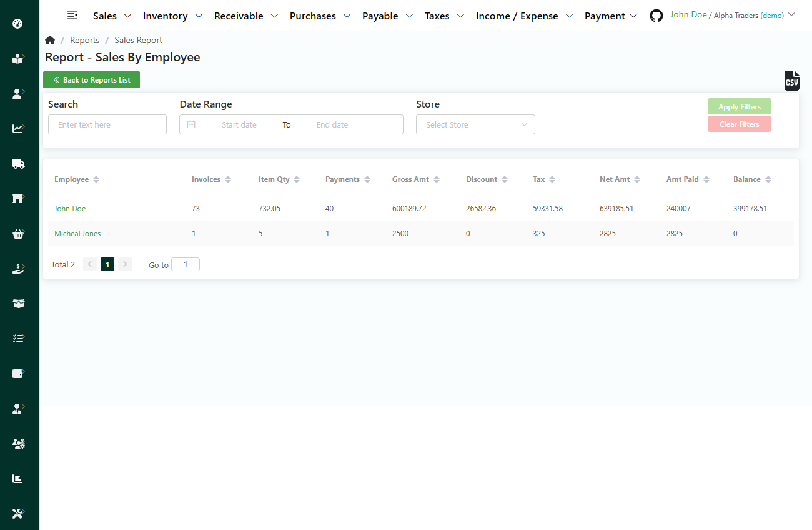This screenshot has height=530, width=812.
Task: Expand the Payment menu
Action: coord(611,16)
